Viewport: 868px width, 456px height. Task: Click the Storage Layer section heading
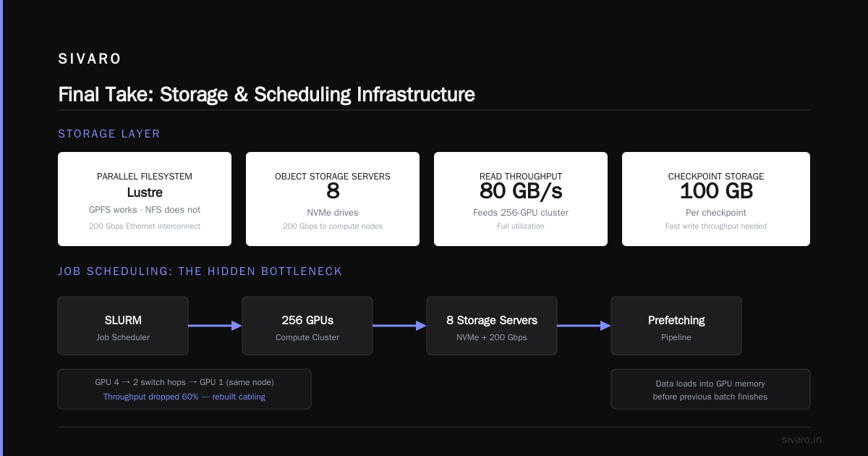[109, 134]
